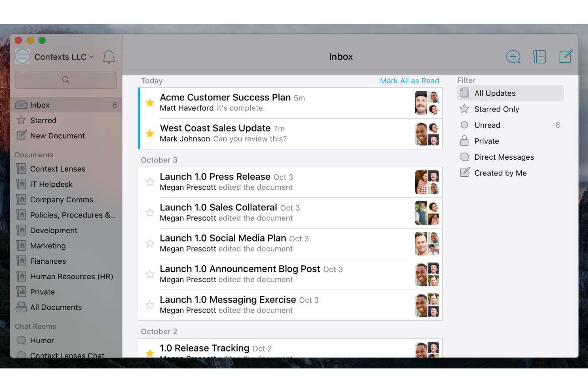
Task: Open notifications via the bell icon
Action: (x=108, y=56)
